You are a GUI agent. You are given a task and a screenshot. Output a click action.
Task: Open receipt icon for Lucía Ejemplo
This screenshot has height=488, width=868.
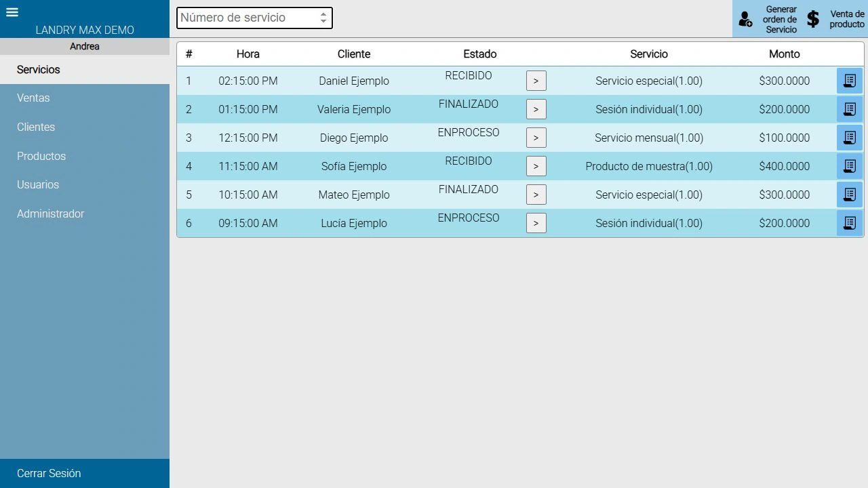(849, 223)
